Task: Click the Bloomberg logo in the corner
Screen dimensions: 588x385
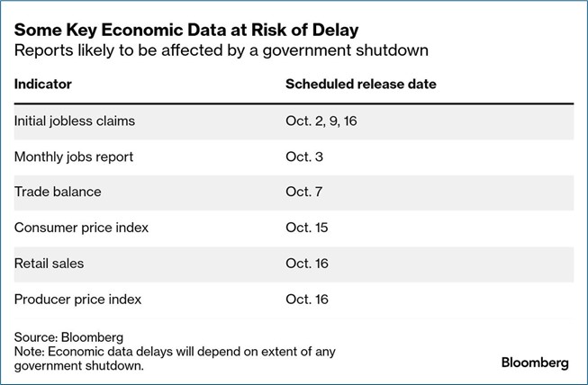Action: pos(535,363)
